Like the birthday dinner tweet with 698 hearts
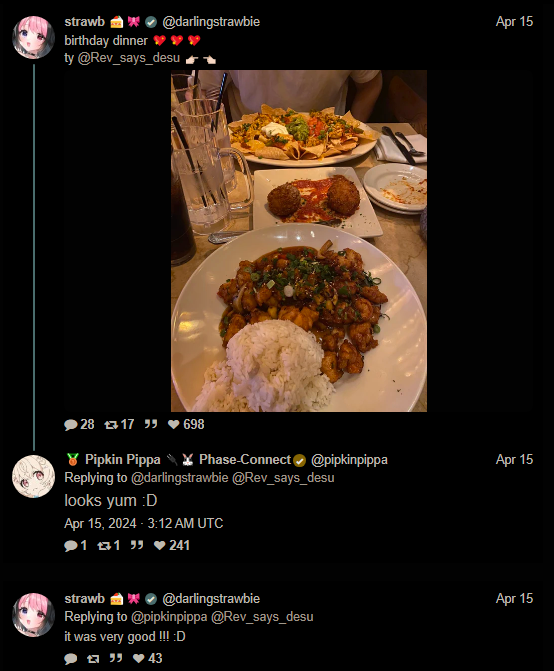This screenshot has width=554, height=671. click(173, 425)
